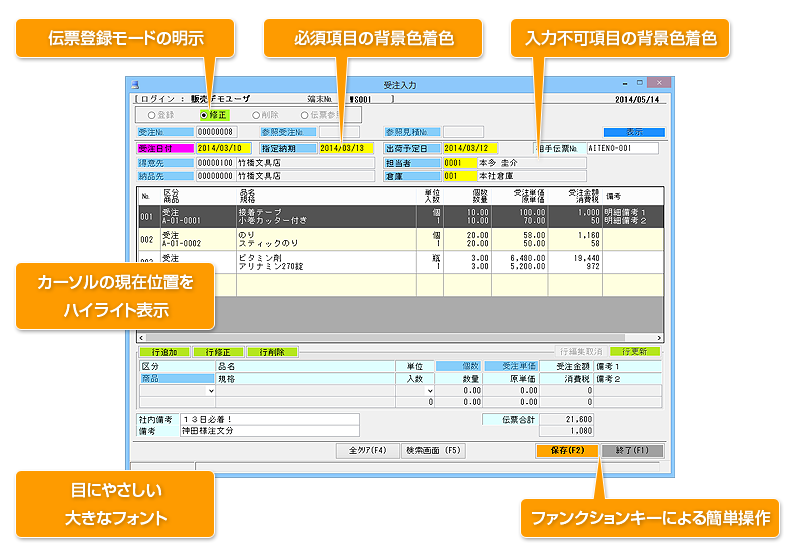Click the 相手伝票No. field AITENO-001
The image size is (800, 559).
(622, 148)
